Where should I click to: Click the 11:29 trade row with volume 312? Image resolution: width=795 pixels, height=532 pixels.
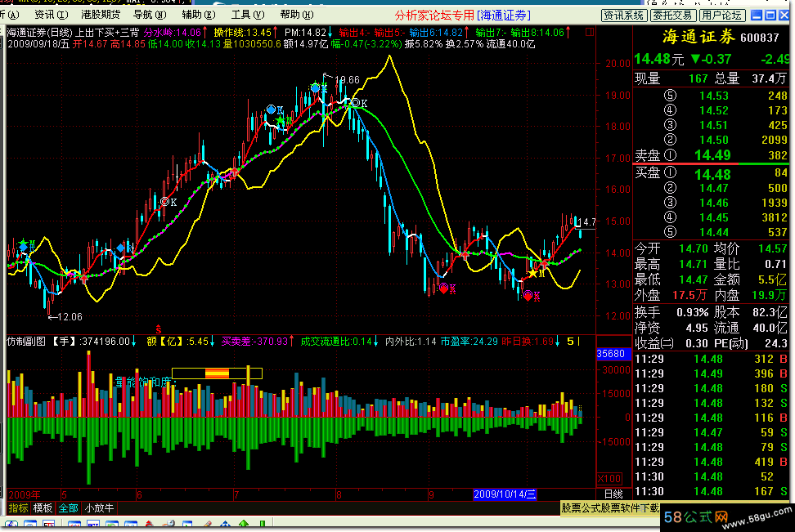pos(712,359)
